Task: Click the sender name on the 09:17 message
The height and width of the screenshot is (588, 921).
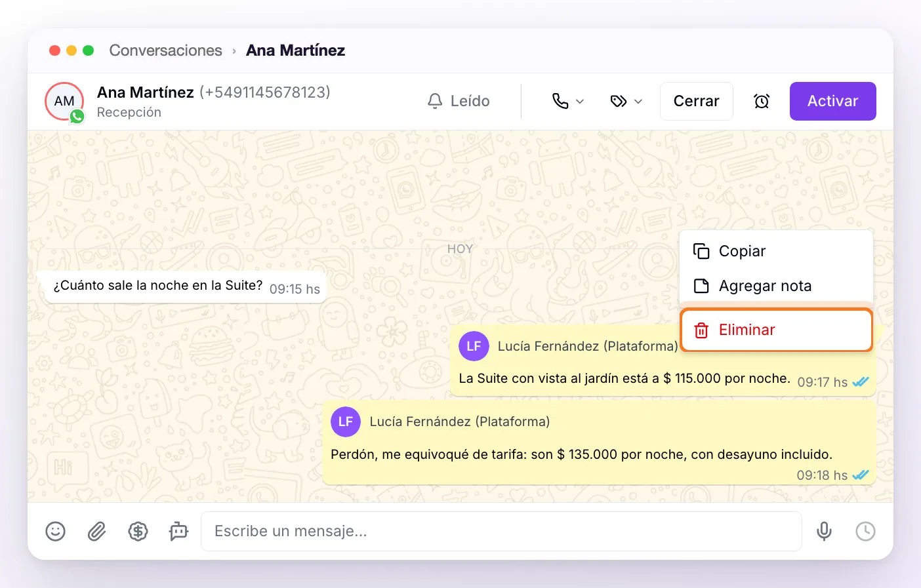Action: click(x=588, y=346)
